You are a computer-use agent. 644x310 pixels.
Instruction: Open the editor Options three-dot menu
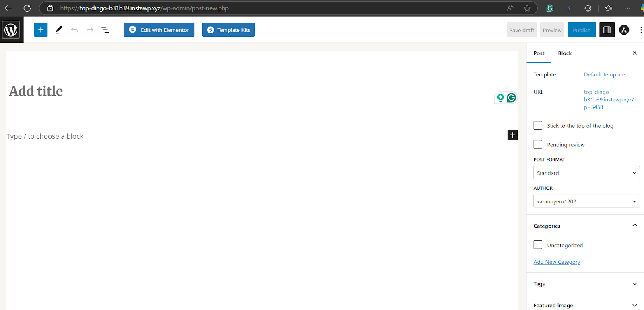coord(641,30)
